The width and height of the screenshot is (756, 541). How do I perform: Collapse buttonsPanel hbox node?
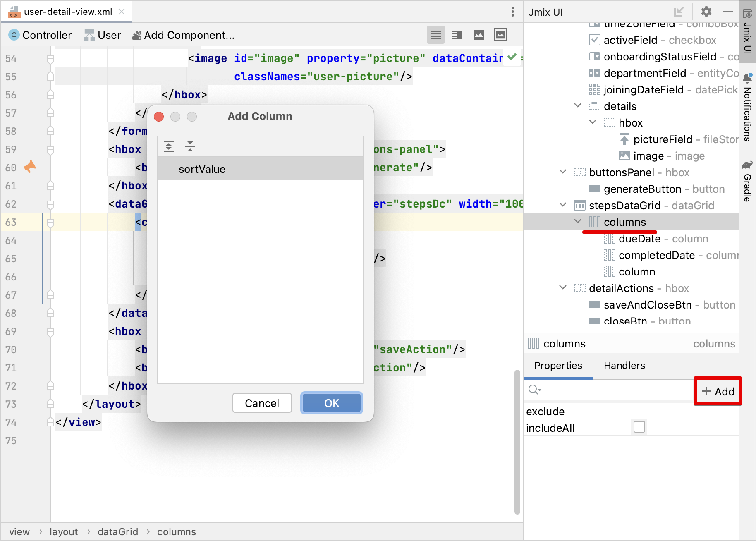(x=563, y=172)
